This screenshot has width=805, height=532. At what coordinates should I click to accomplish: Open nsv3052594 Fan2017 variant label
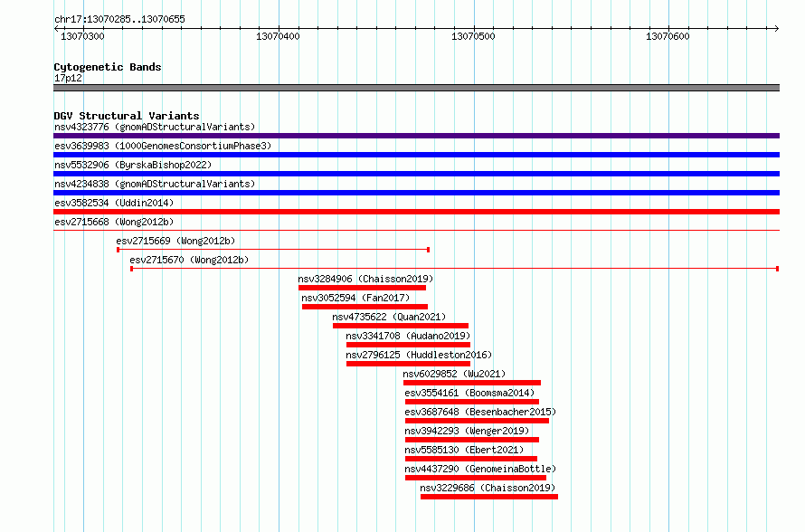coord(355,298)
